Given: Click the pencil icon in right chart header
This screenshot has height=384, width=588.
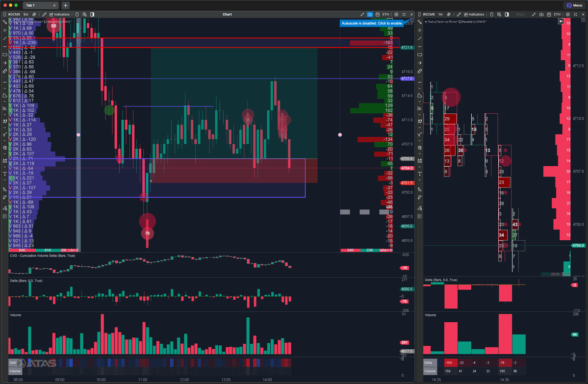Looking at the screenshot, I should tap(459, 14).
